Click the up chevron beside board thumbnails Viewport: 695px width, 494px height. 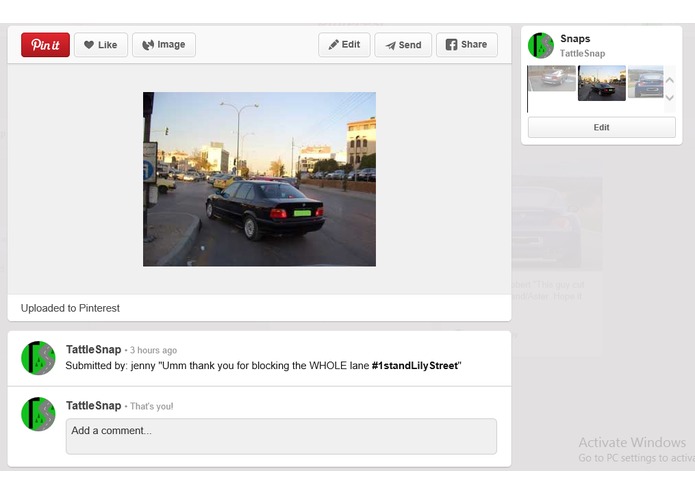click(x=670, y=81)
